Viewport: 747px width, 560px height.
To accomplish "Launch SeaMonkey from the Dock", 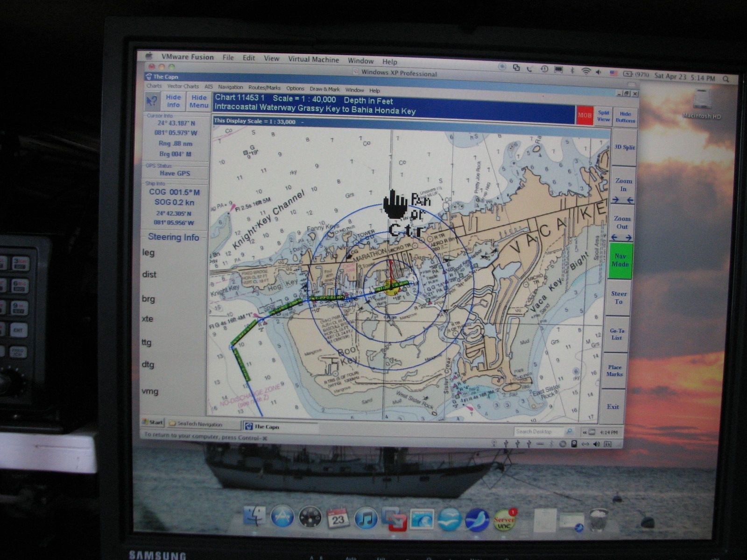I will (x=477, y=520).
